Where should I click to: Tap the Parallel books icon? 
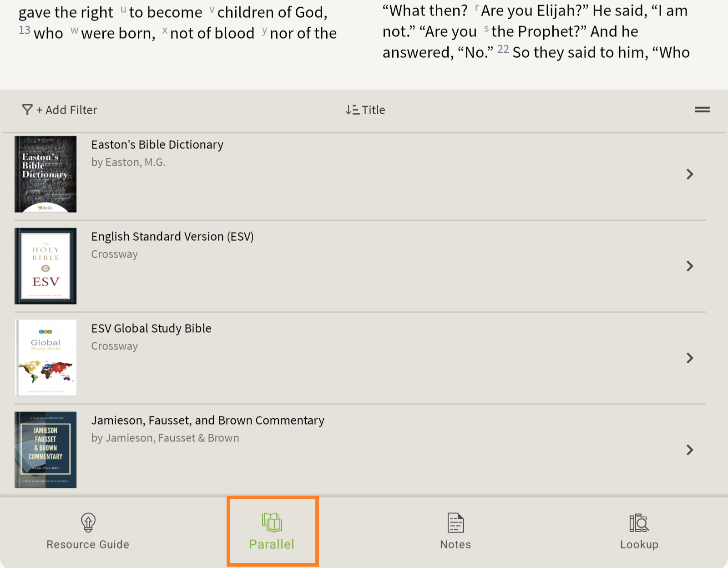pos(272,522)
